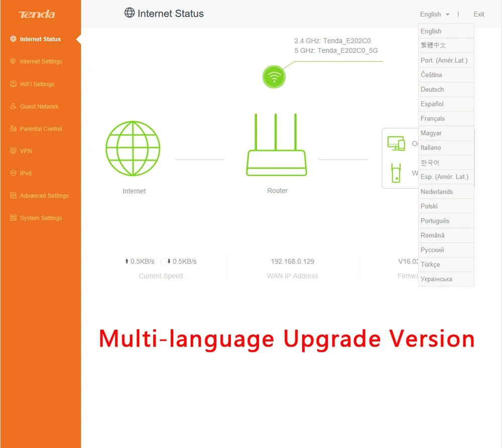Click the green WiFi signal circle icon

274,77
